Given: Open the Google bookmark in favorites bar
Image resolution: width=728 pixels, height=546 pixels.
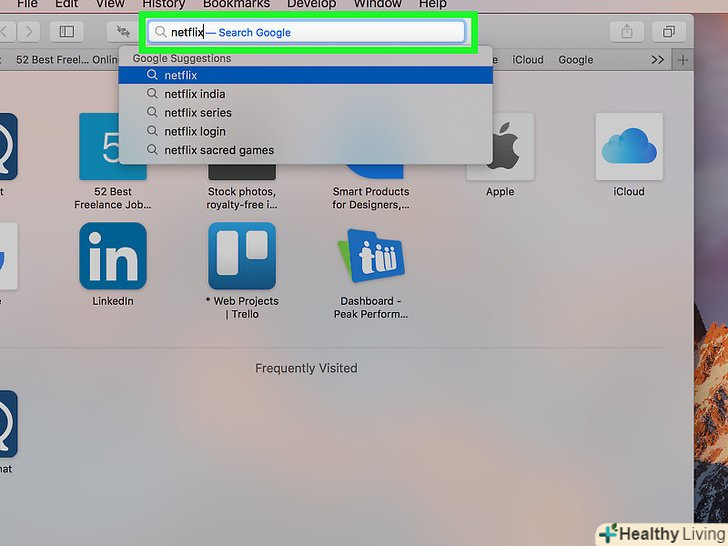Looking at the screenshot, I should (576, 60).
